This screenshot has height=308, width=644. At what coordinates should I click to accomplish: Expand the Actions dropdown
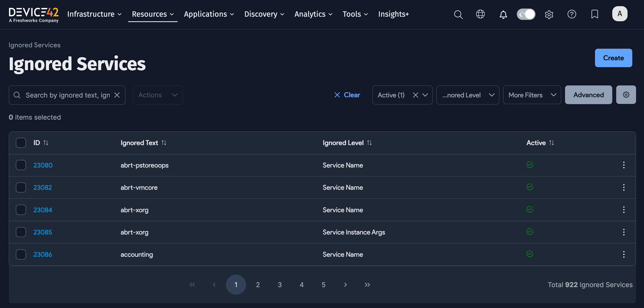pos(158,95)
